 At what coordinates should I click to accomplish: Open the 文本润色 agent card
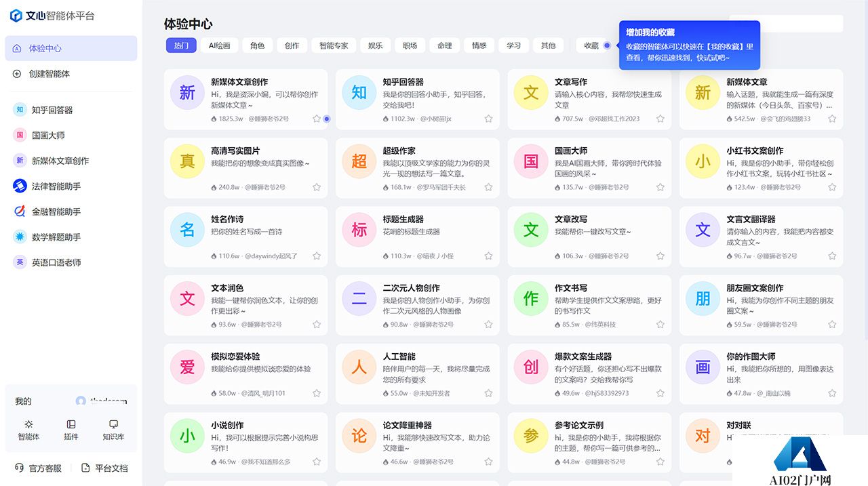[x=245, y=305]
